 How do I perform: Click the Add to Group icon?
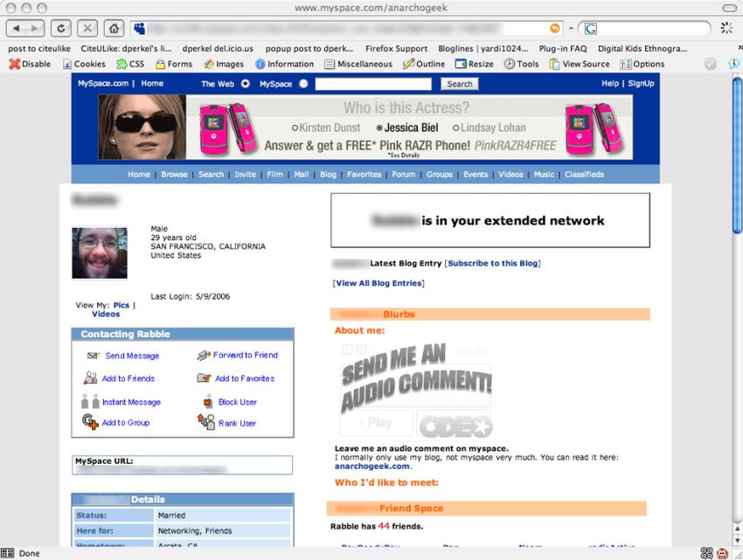tap(90, 422)
